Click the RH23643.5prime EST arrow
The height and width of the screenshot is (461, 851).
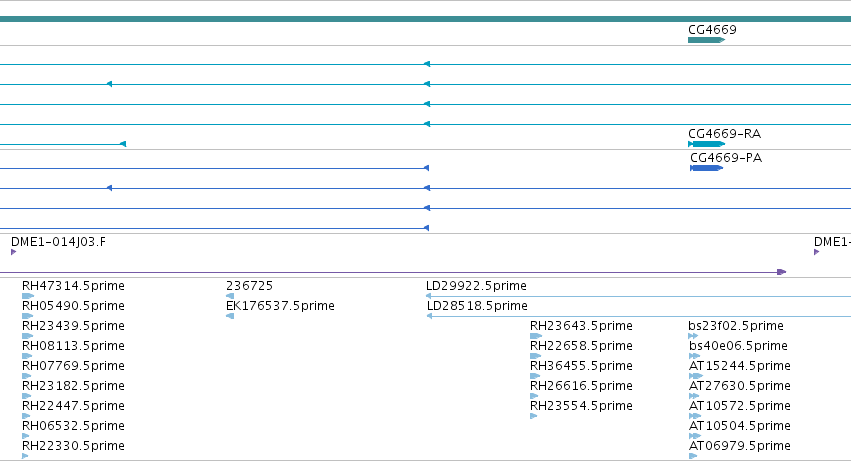point(536,336)
